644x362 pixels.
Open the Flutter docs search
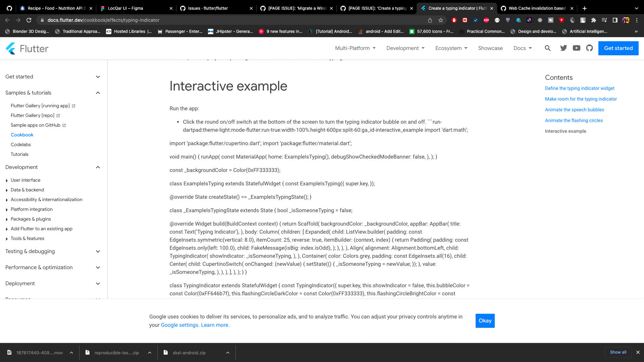click(x=547, y=48)
